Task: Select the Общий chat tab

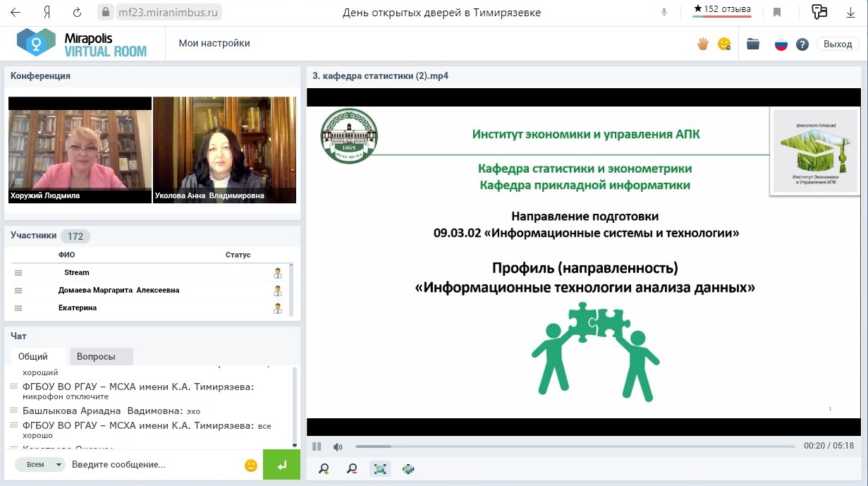Action: pyautogui.click(x=33, y=357)
